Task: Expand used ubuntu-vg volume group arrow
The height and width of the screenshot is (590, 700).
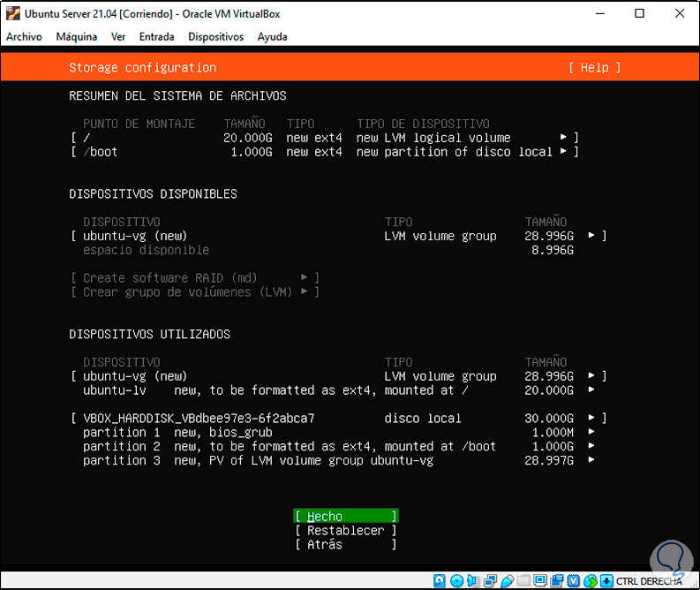Action: tap(591, 375)
